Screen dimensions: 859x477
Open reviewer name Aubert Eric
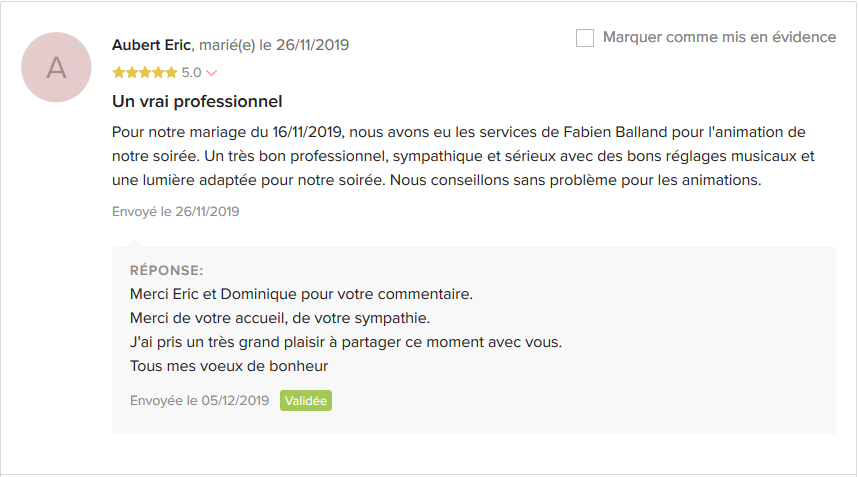(151, 45)
